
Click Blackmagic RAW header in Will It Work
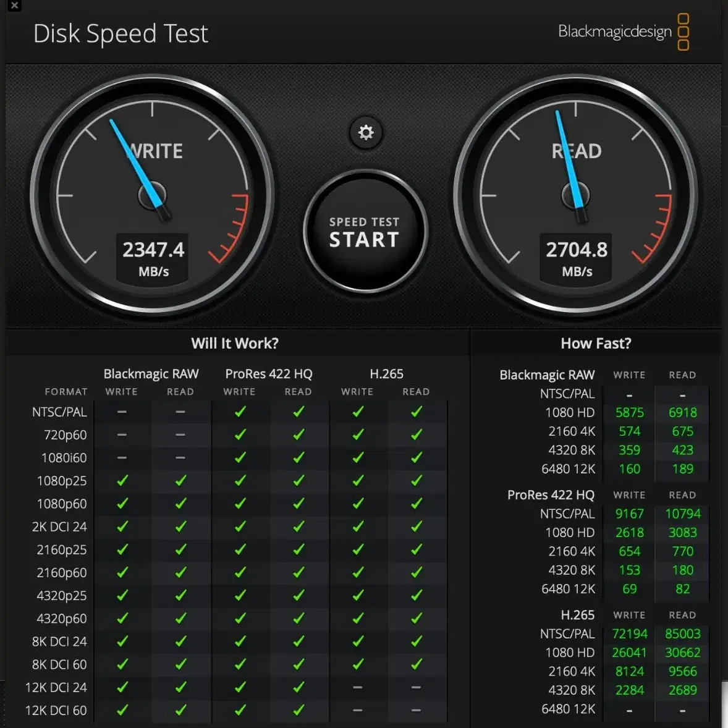coord(151,374)
